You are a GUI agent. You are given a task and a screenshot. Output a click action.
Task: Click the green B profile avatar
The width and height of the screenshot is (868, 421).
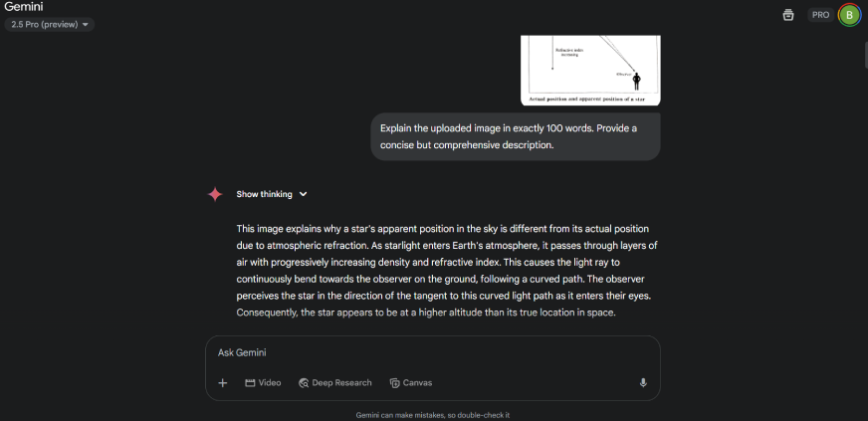849,15
